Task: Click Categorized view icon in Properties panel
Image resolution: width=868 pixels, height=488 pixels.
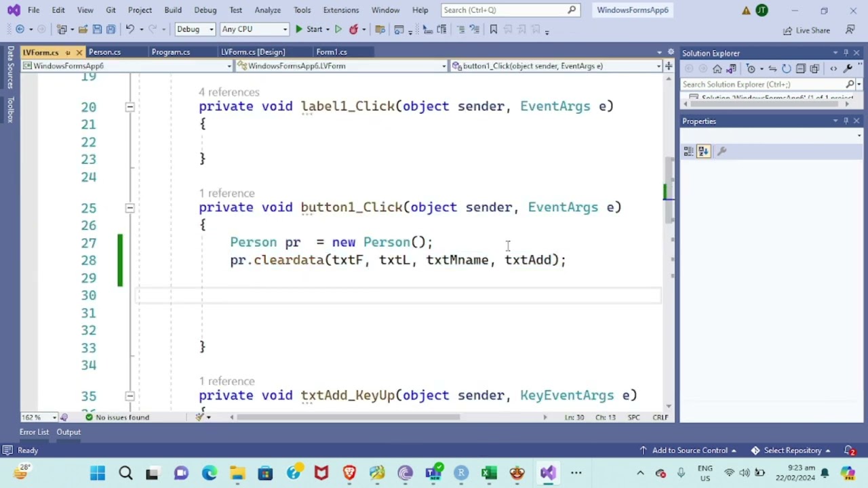Action: point(689,152)
